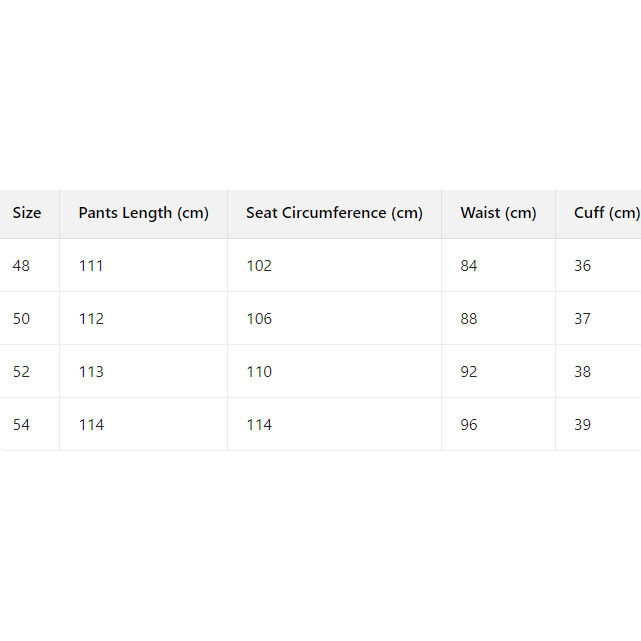
Task: Click pants length value 111
Action: click(91, 266)
